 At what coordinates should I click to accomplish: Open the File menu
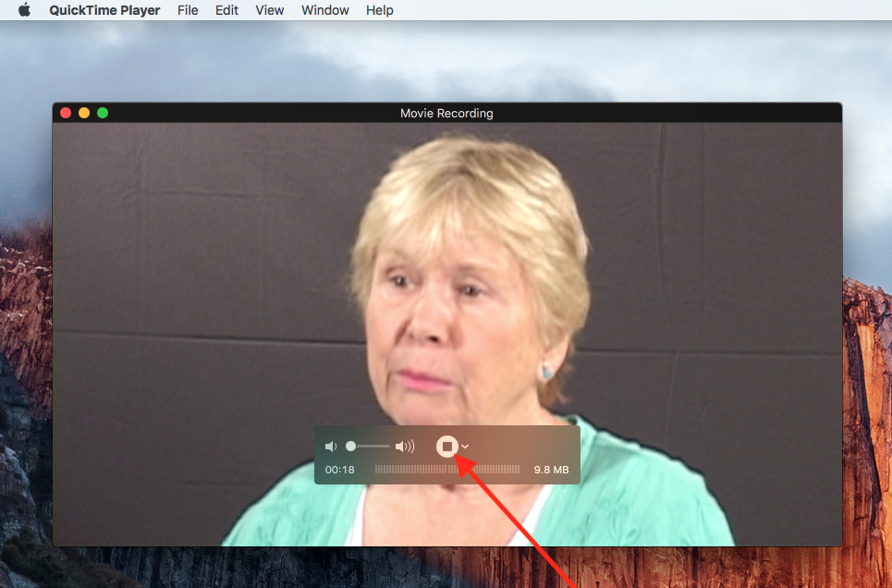188,10
